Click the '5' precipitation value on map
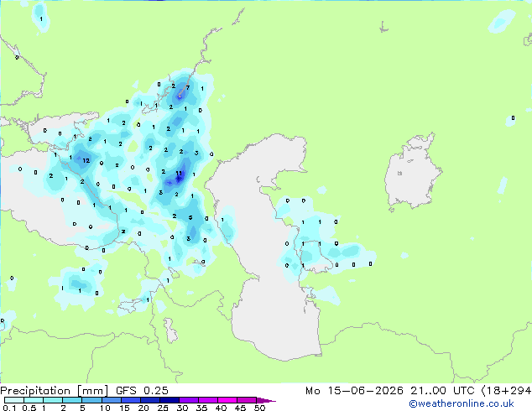The image size is (532, 411). coord(190,218)
